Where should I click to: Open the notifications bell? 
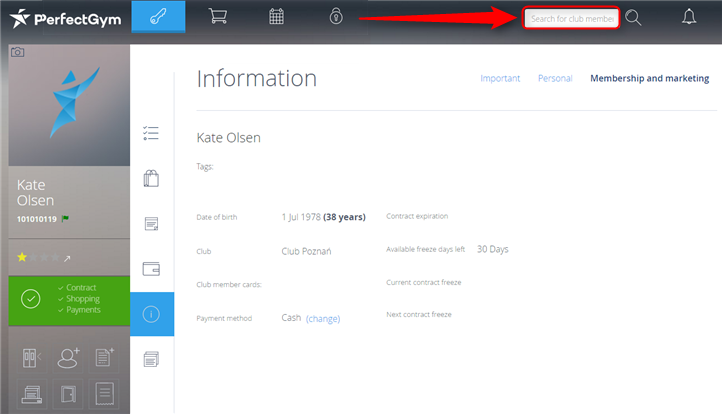(x=689, y=17)
